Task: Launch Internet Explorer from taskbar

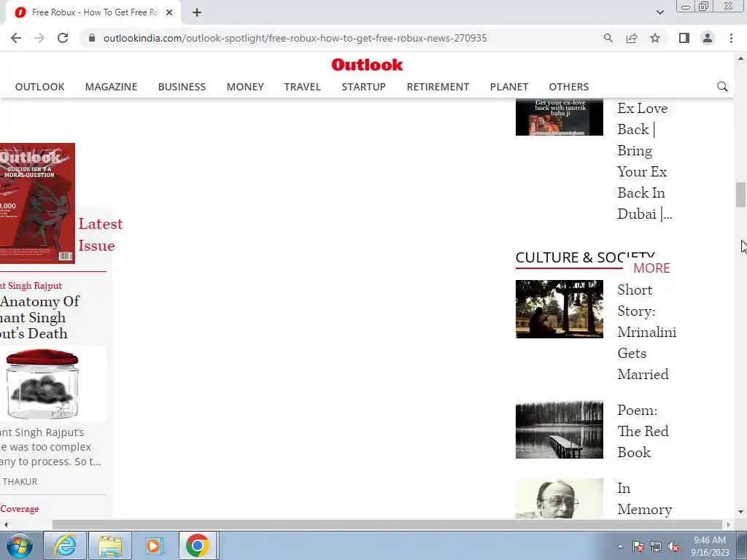Action: click(x=65, y=545)
